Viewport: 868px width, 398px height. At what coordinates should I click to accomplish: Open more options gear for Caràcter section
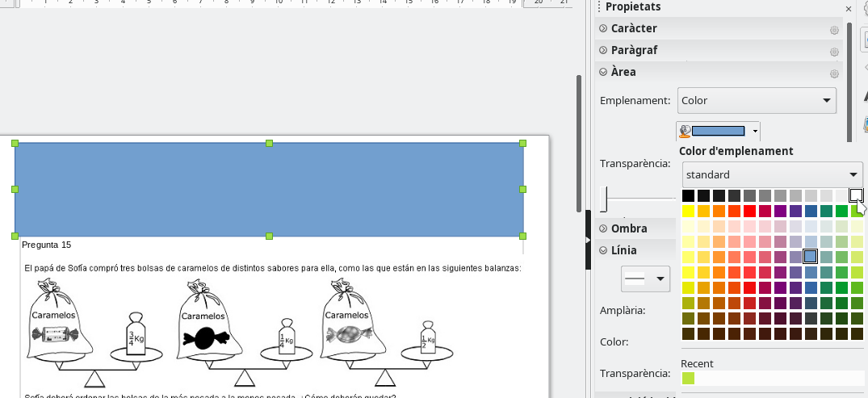[x=834, y=30]
